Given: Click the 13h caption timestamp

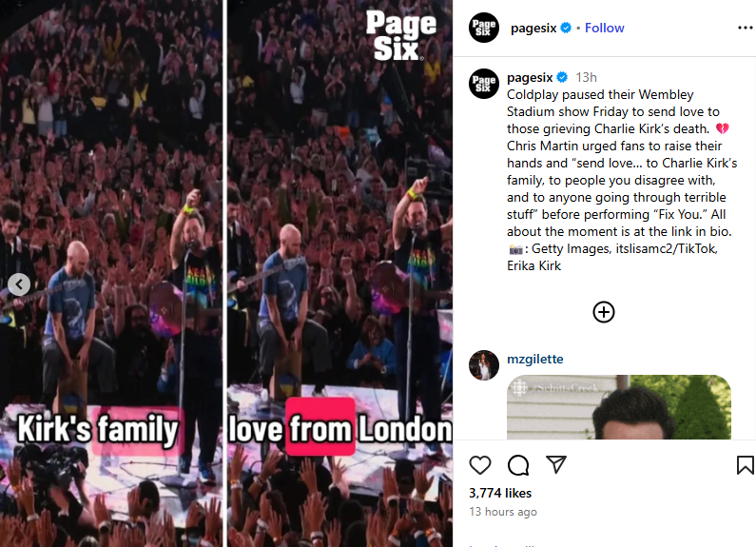Looking at the screenshot, I should [586, 78].
